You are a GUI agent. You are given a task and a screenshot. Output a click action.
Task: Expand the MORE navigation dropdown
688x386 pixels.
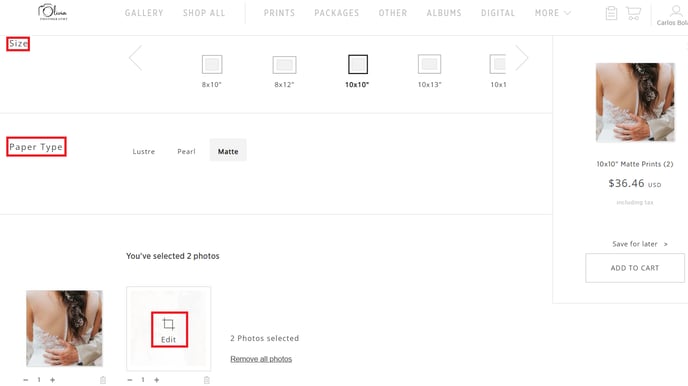[552, 13]
